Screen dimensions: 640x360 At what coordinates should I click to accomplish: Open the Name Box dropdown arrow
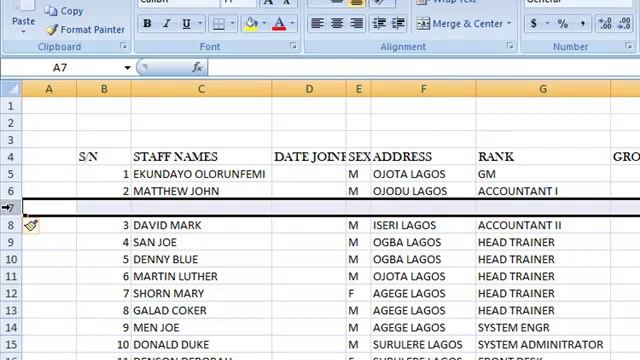pyautogui.click(x=127, y=68)
